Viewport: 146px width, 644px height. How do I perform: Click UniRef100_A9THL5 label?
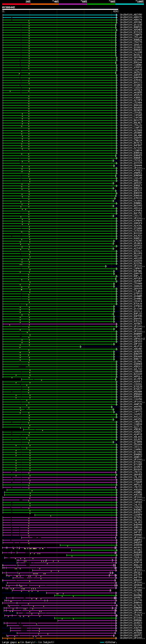pos(131,90)
